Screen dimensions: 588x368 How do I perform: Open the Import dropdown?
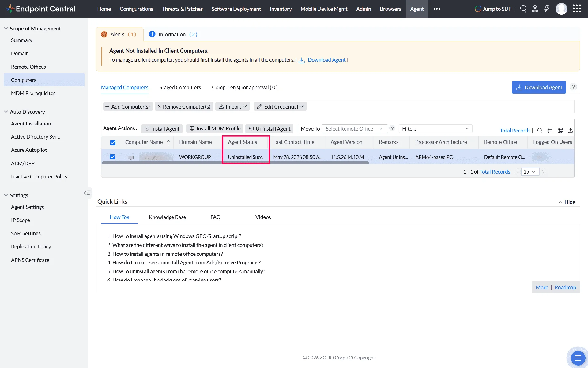tap(233, 106)
